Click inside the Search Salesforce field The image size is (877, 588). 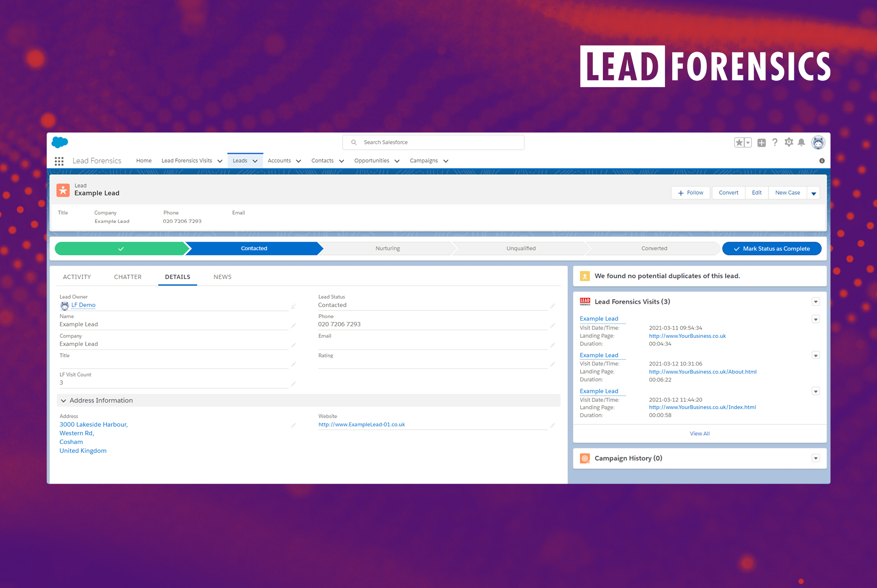click(433, 142)
